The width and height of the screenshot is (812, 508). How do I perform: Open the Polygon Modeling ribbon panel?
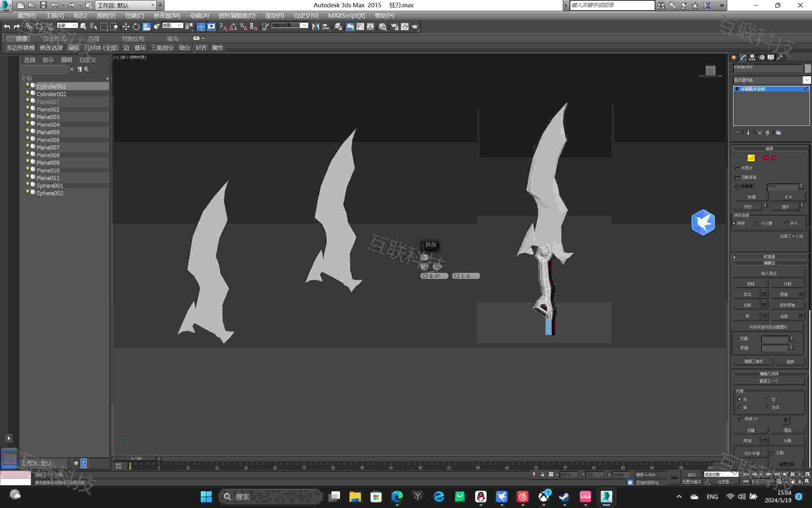pyautogui.click(x=21, y=48)
